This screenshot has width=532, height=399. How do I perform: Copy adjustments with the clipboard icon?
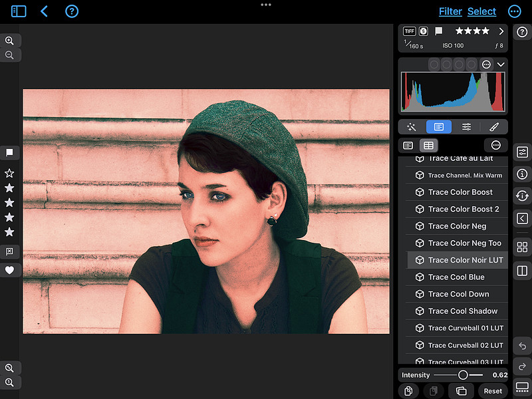pyautogui.click(x=408, y=391)
